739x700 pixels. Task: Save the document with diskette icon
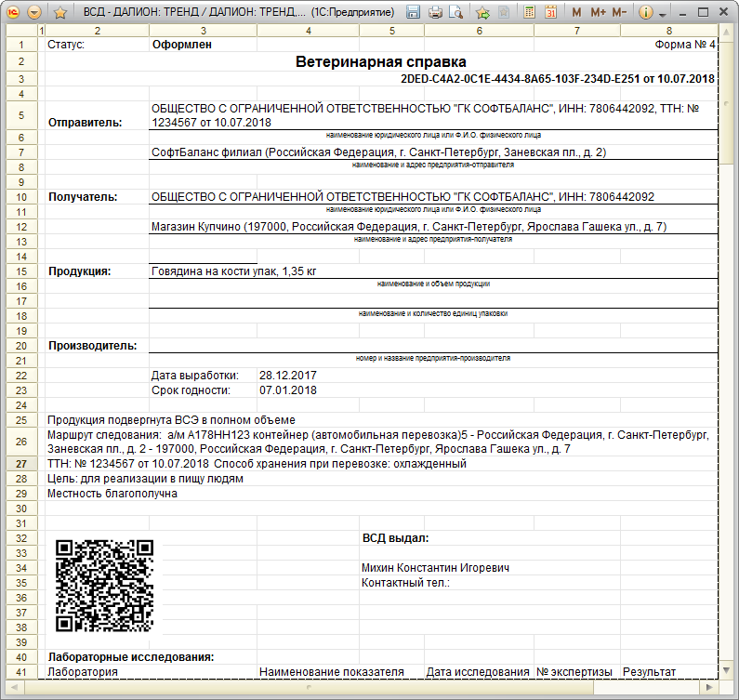click(x=413, y=12)
